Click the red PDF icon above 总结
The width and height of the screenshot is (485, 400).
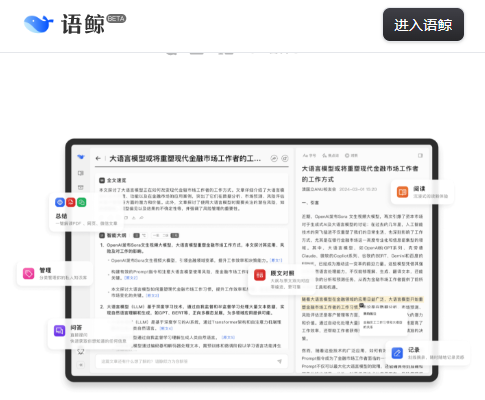71,202
